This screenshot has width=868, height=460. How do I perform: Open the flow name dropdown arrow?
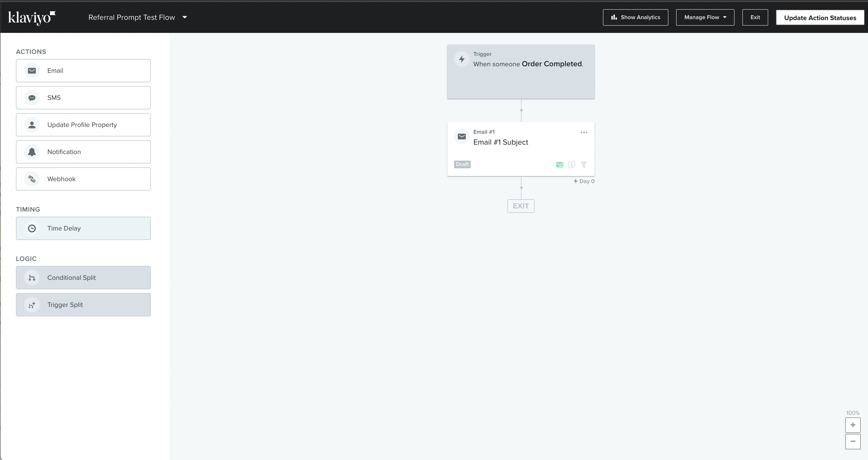click(185, 18)
